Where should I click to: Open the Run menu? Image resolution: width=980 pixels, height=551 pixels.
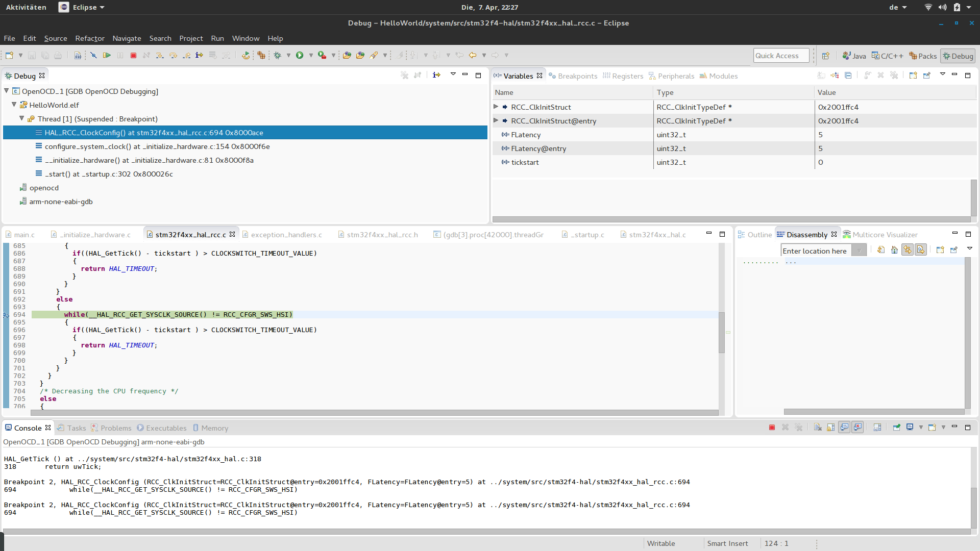tap(217, 38)
